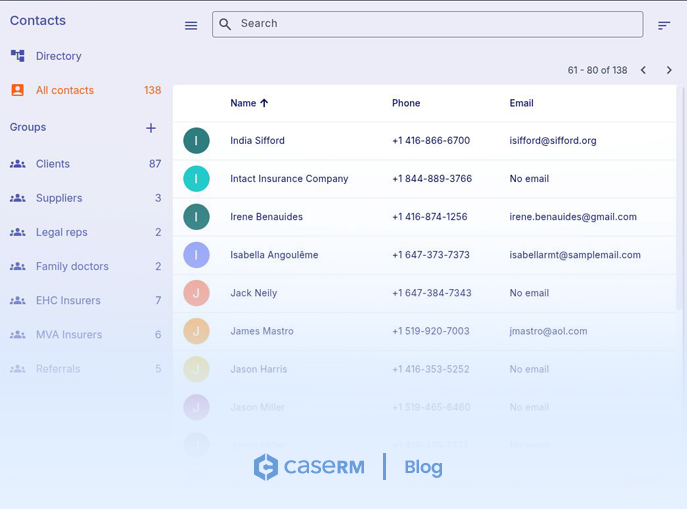Click email isifford@sifford.org
Image resolution: width=687 pixels, height=509 pixels.
click(x=552, y=141)
